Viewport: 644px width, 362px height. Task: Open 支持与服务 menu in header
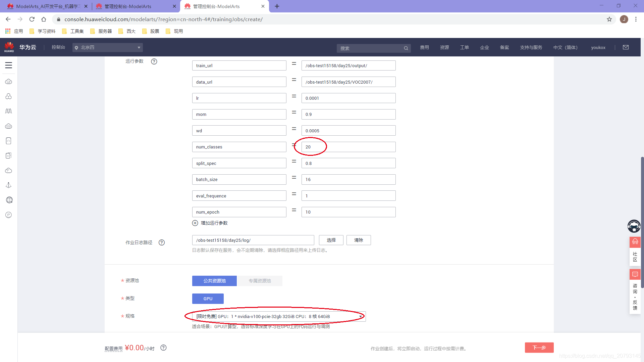531,47
